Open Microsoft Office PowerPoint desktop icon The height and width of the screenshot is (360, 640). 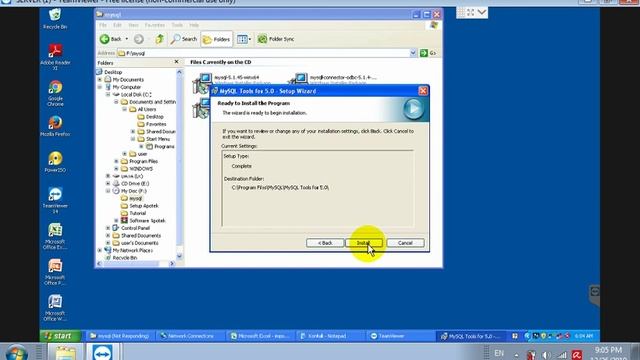click(55, 272)
